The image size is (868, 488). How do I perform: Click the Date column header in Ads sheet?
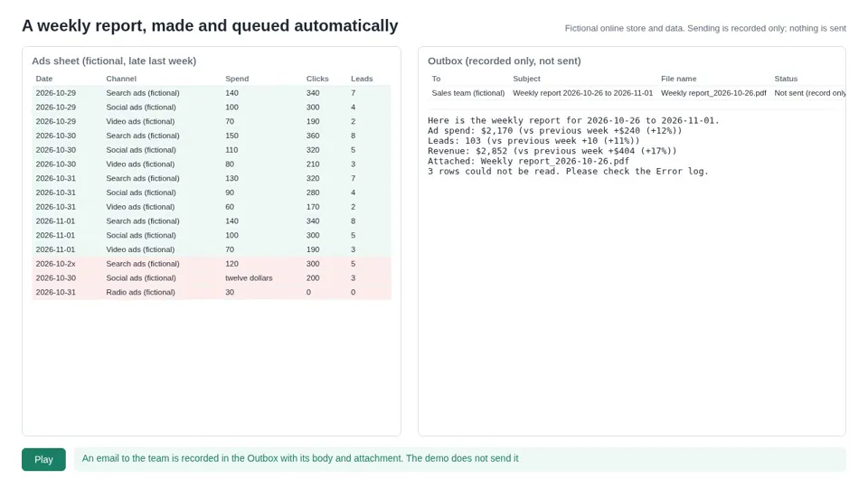tap(44, 79)
